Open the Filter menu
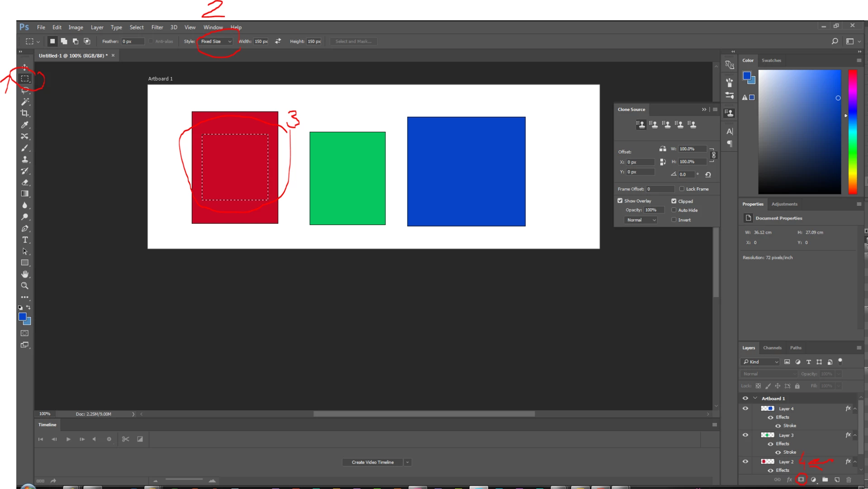Viewport: 868px width, 489px height. [157, 27]
